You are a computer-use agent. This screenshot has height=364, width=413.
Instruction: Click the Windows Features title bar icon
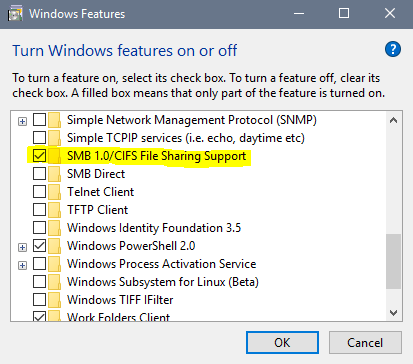(15, 14)
